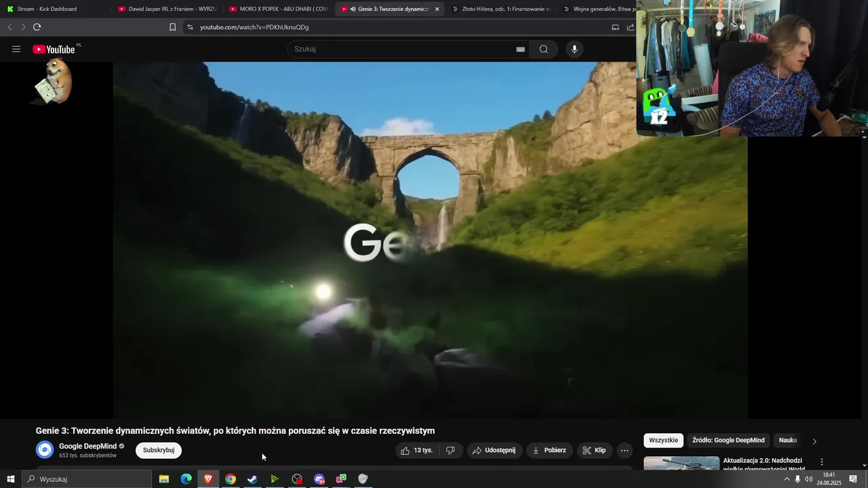
Task: Show hidden tray icons chevron
Action: click(x=787, y=479)
